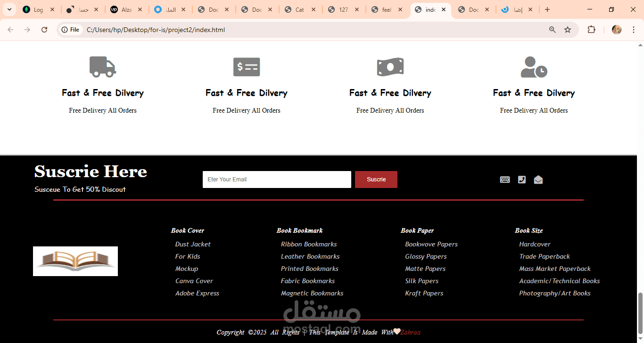Screen dimensions: 644x343
Task: Open the Magnetic Bookmarks link
Action: 312,293
